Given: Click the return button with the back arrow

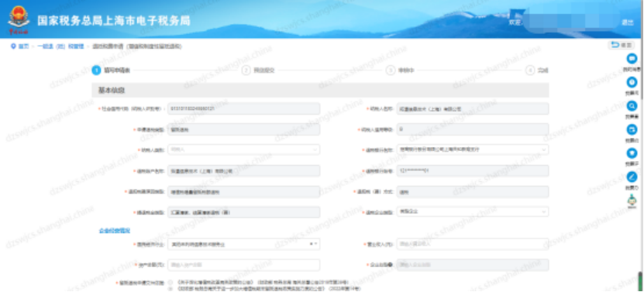Looking at the screenshot, I should click(621, 45).
